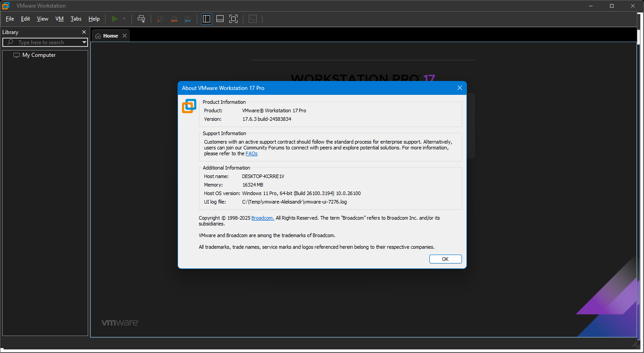Enter full screen mode icon
This screenshot has height=353, width=644.
(233, 19)
